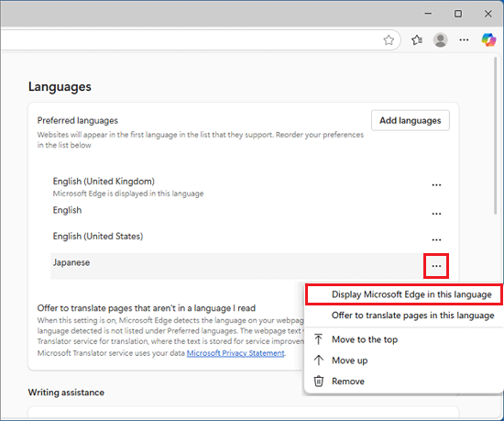Choose Display Microsoft Edge in this language
Viewport: 504px width, 421px height.
click(403, 294)
